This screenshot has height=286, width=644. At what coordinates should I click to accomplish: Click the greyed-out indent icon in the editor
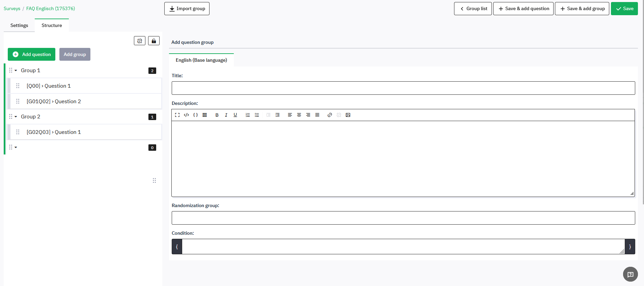[x=268, y=115]
